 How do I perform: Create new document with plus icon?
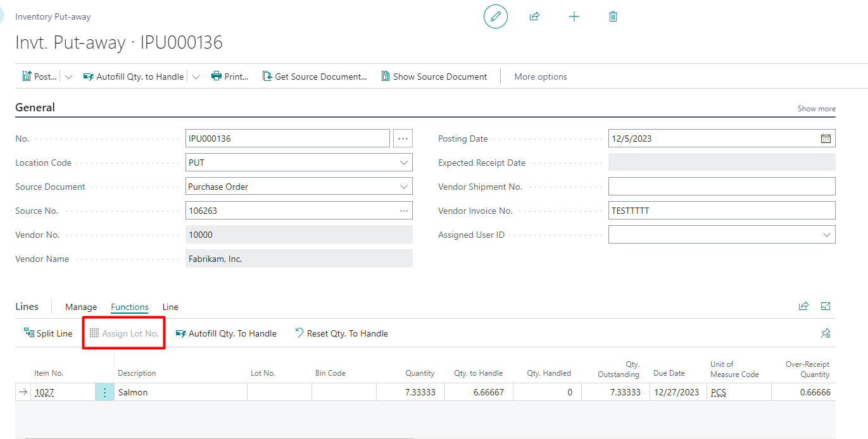tap(574, 16)
